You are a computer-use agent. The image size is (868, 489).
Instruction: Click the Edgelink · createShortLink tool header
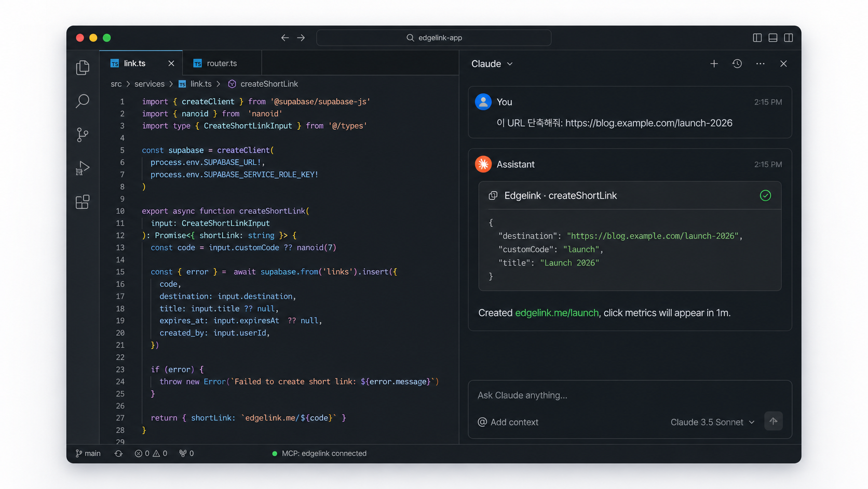pos(630,195)
